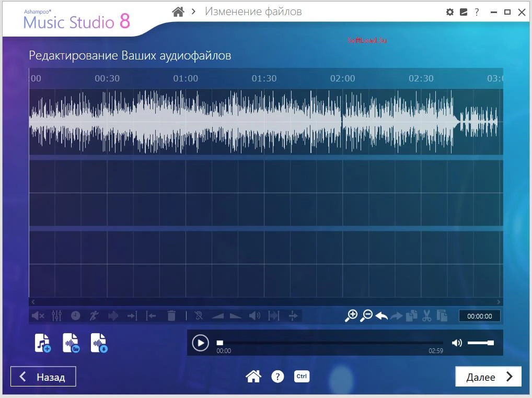532x398 pixels.
Task: Zoom out of the waveform
Action: (x=366, y=315)
